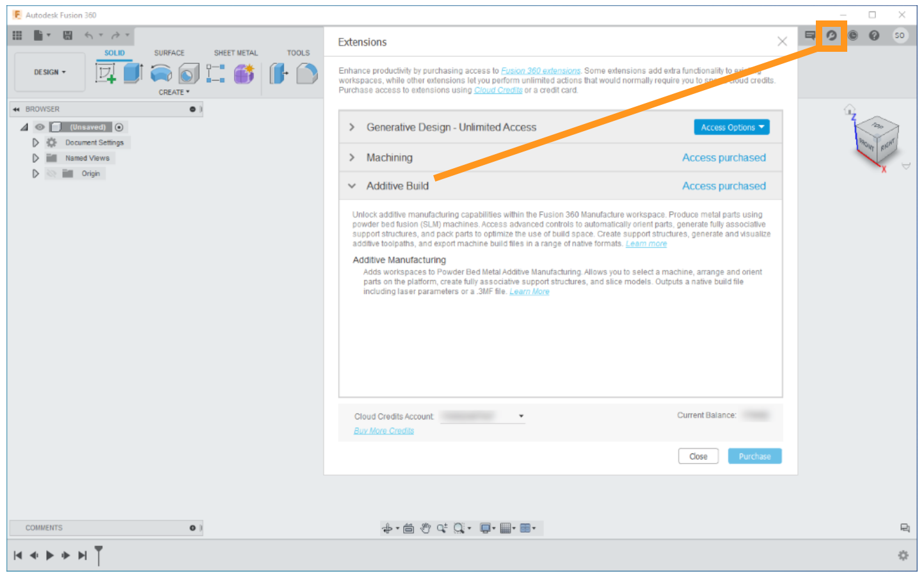Image resolution: width=924 pixels, height=578 pixels.
Task: Show the hidden Origin folder
Action: [x=52, y=173]
